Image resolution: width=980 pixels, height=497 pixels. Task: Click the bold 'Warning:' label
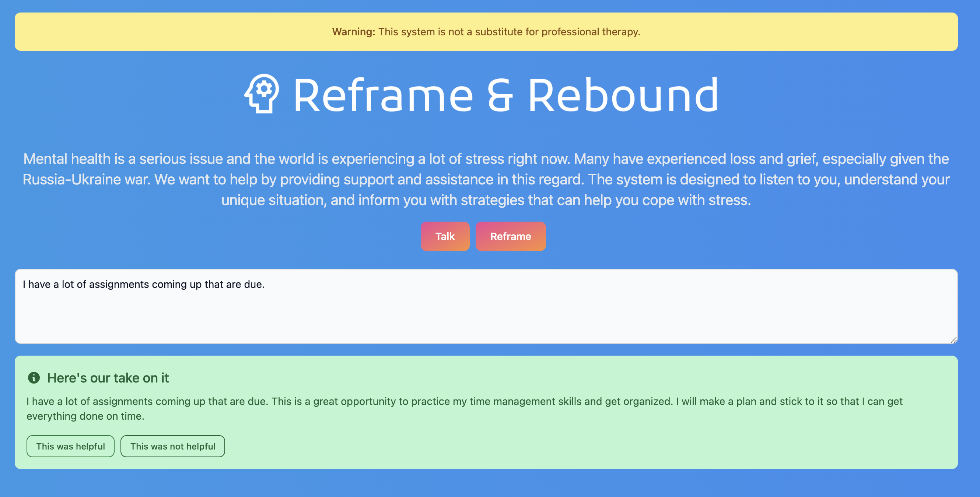coord(353,32)
